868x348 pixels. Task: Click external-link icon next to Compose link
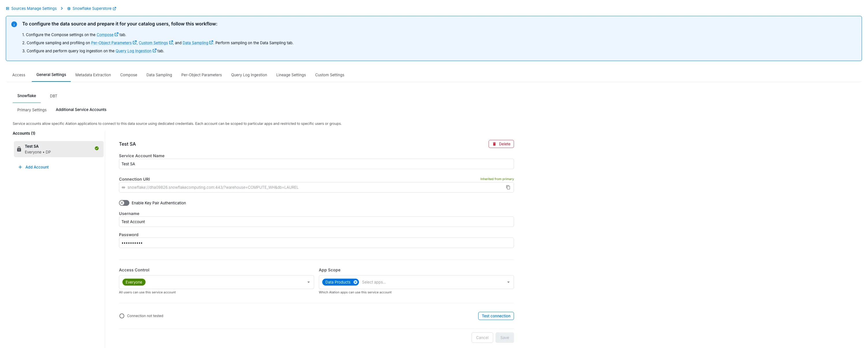tap(117, 34)
